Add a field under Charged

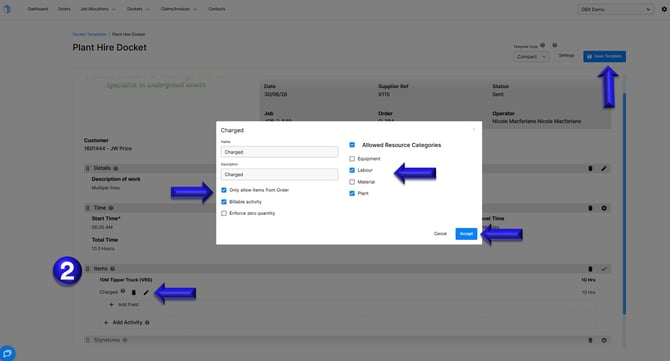pyautogui.click(x=124, y=305)
